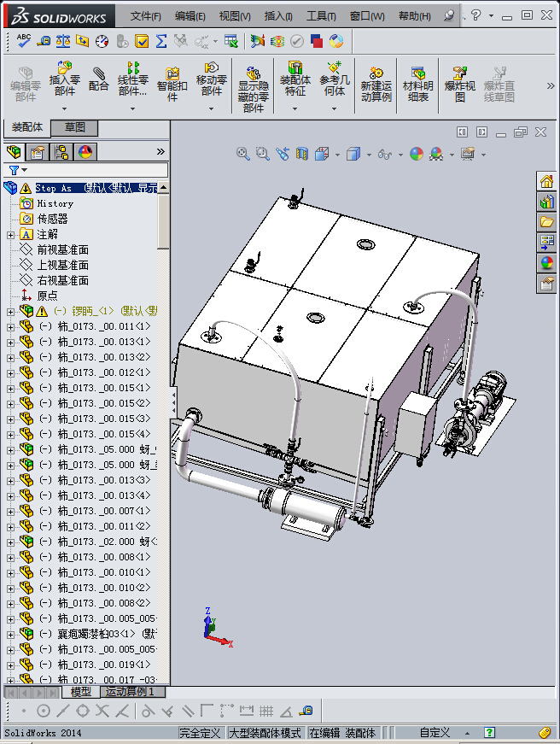The width and height of the screenshot is (560, 744).
Task: Open the Mass Properties scale icon
Action: [x=62, y=41]
